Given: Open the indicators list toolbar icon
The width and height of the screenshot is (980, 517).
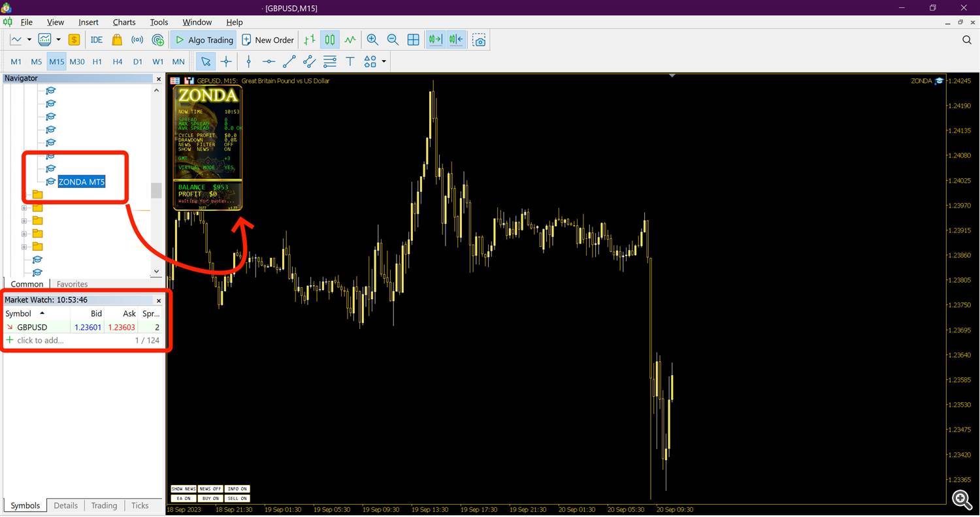Looking at the screenshot, I should [45, 40].
